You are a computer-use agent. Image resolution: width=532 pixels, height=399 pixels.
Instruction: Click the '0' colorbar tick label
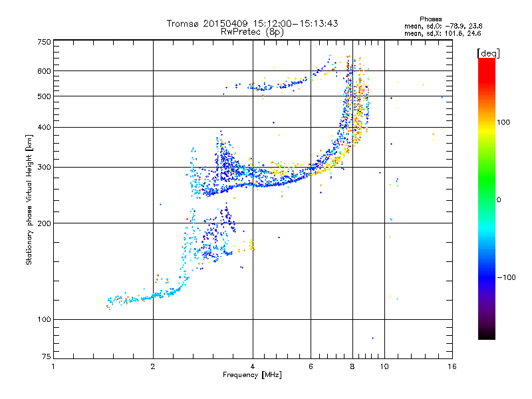[x=499, y=200]
